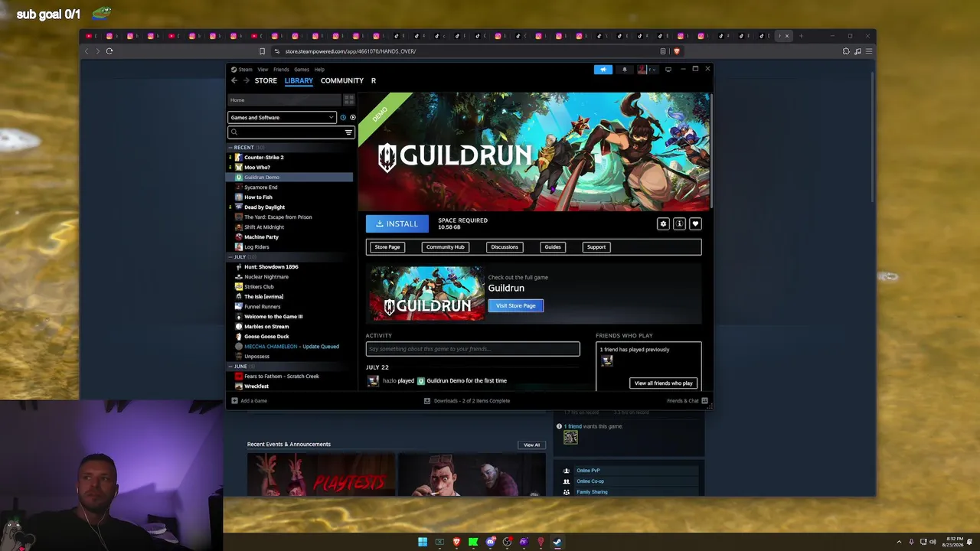The width and height of the screenshot is (980, 551).
Task: Expand the Games and Software dropdown
Action: click(282, 117)
